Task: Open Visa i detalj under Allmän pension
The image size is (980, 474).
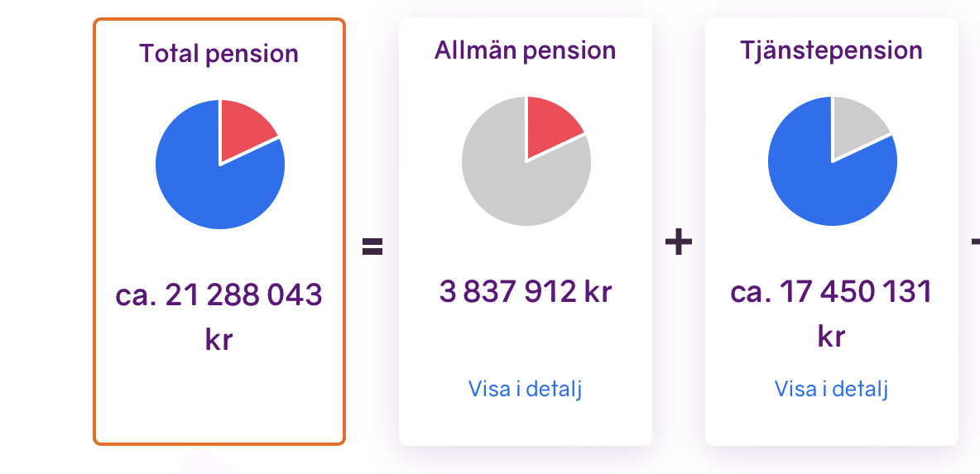Action: [x=525, y=389]
